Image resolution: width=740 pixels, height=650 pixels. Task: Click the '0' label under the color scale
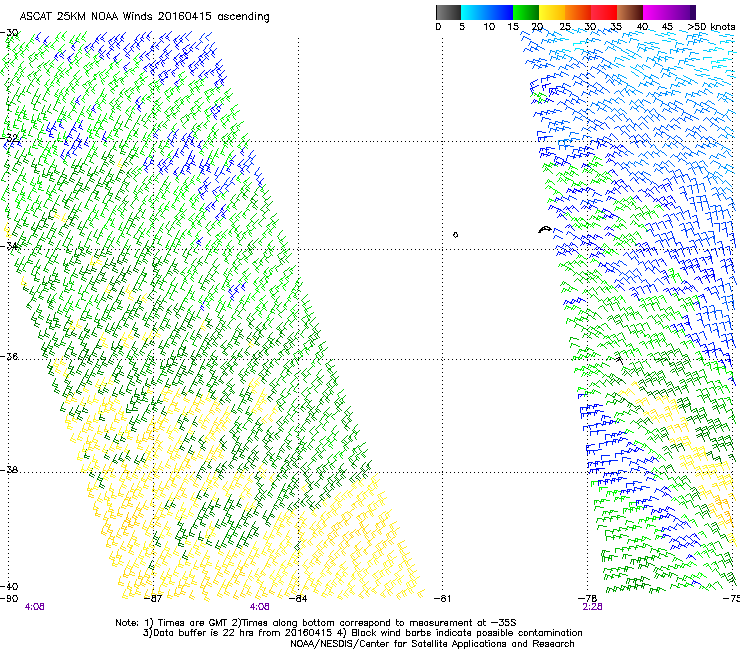click(438, 27)
